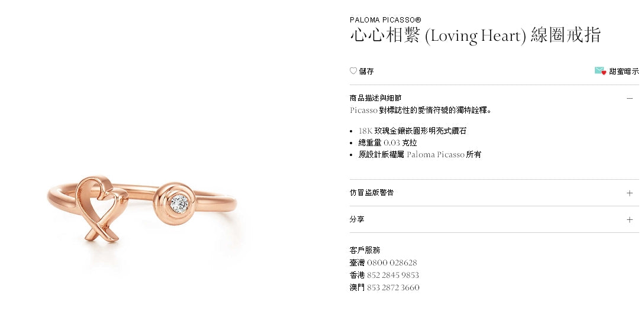Click the envelope hint icon
This screenshot has height=321, width=644.
(600, 71)
